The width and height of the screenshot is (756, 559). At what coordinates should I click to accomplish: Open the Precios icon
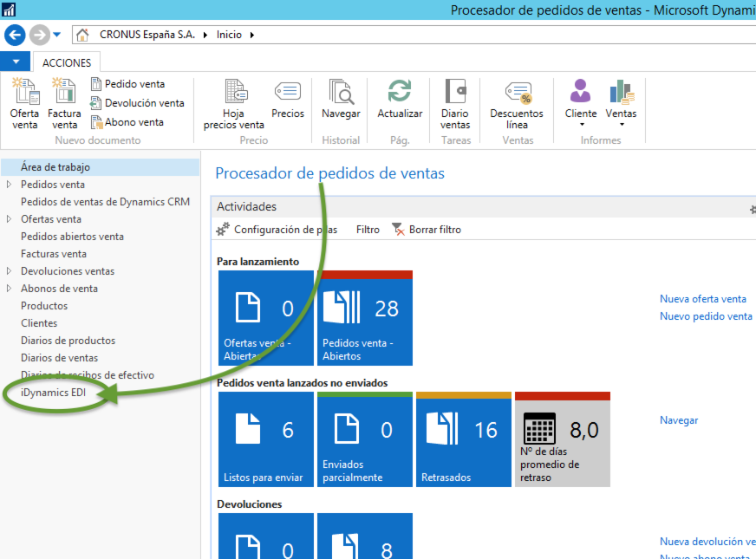[x=288, y=100]
